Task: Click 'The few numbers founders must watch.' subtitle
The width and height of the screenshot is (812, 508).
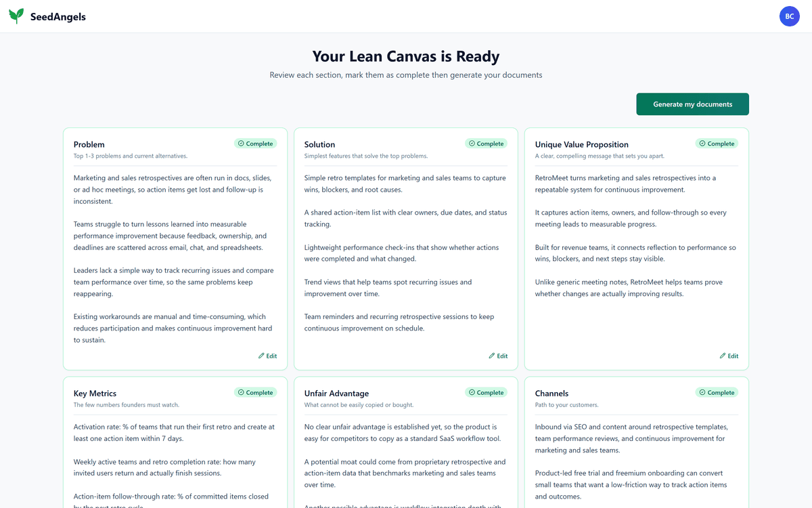Action: coord(127,405)
